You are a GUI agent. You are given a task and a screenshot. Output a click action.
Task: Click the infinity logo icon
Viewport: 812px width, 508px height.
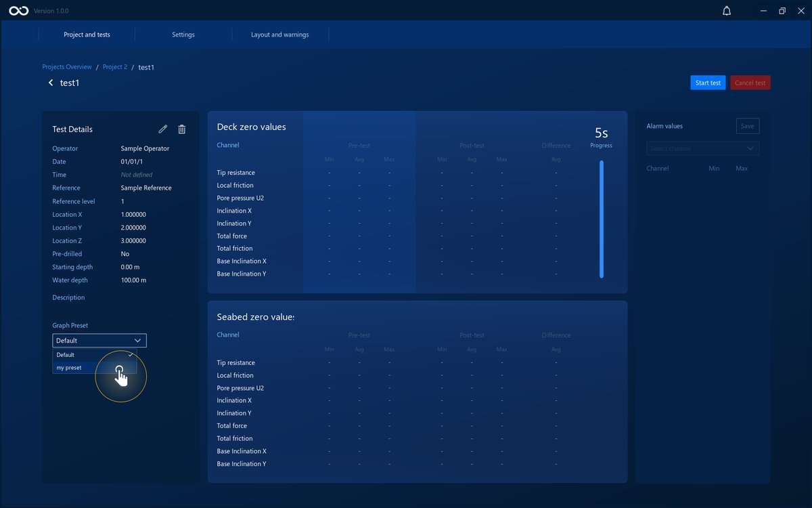coord(18,11)
